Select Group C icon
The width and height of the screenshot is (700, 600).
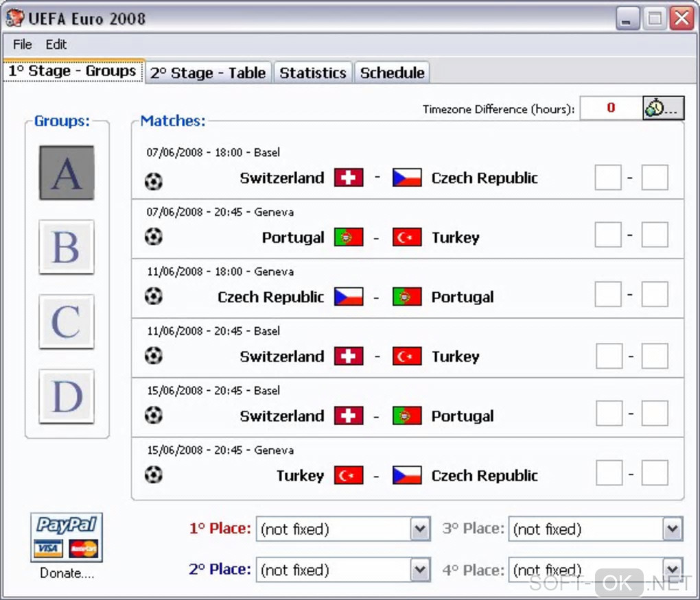67,322
